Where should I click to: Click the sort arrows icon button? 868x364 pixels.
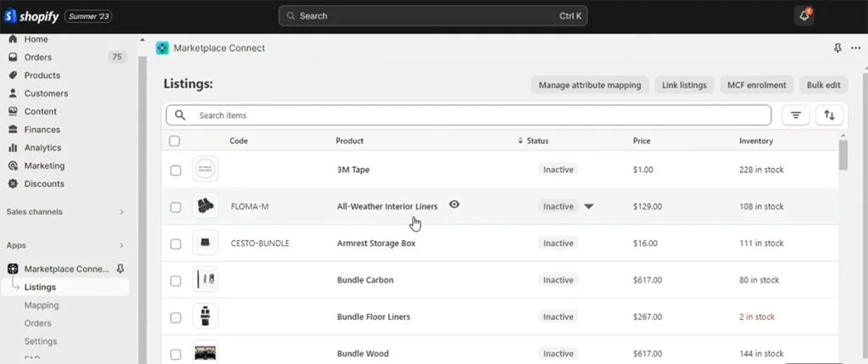(x=829, y=115)
